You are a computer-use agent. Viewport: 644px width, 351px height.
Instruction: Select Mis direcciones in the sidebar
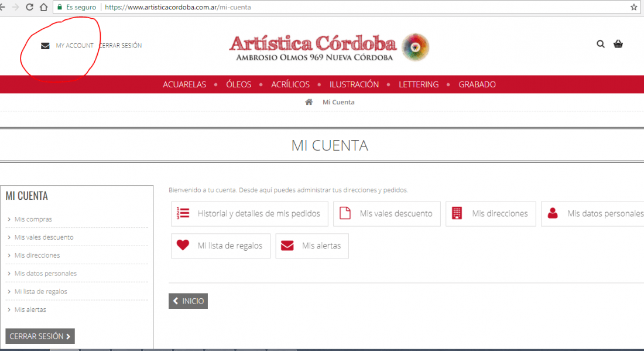coord(37,255)
